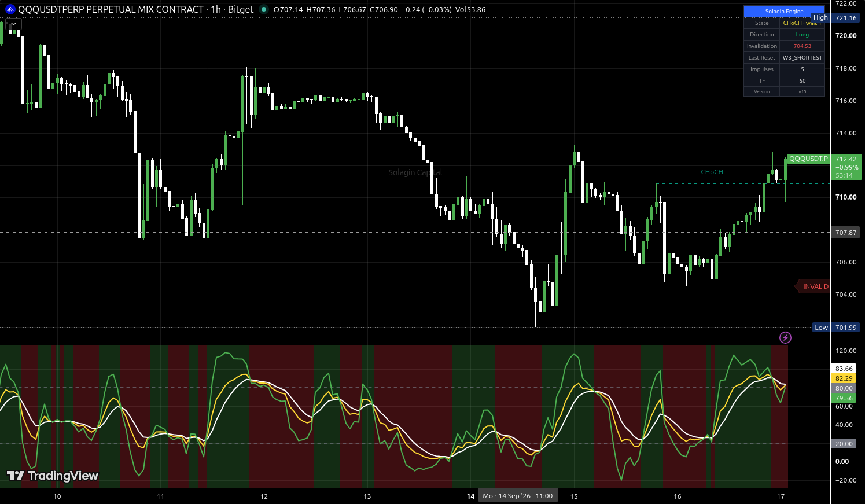
Task: Click the gray 80.00 level tag
Action: [844, 388]
